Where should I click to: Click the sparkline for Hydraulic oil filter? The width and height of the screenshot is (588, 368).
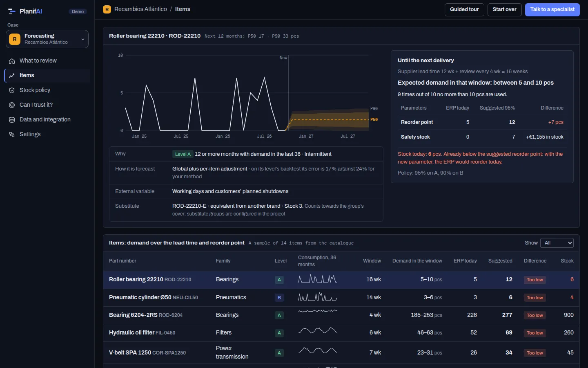click(x=318, y=330)
